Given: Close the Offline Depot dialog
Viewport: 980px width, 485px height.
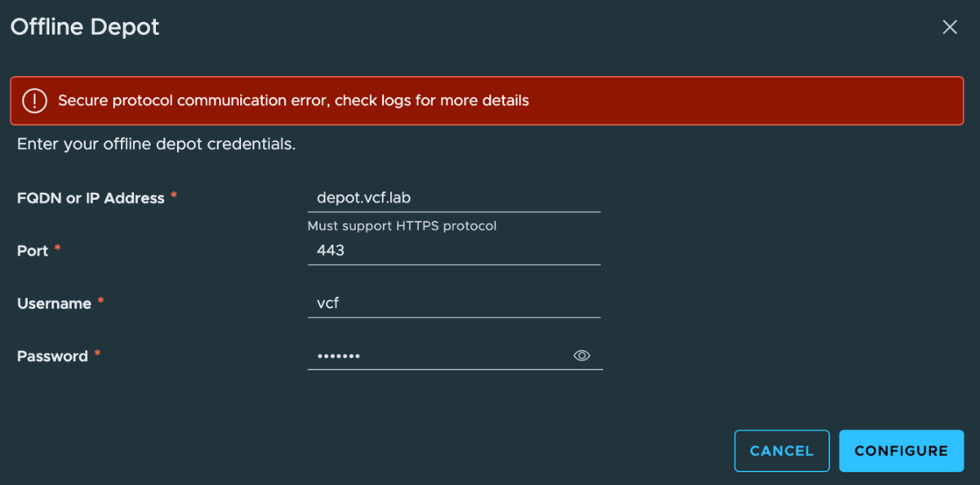Looking at the screenshot, I should (950, 27).
